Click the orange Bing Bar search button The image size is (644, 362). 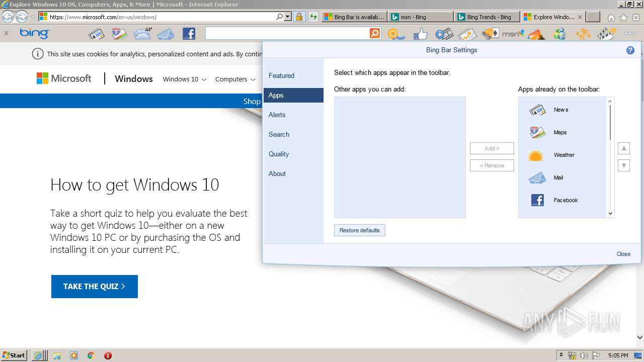(x=375, y=34)
